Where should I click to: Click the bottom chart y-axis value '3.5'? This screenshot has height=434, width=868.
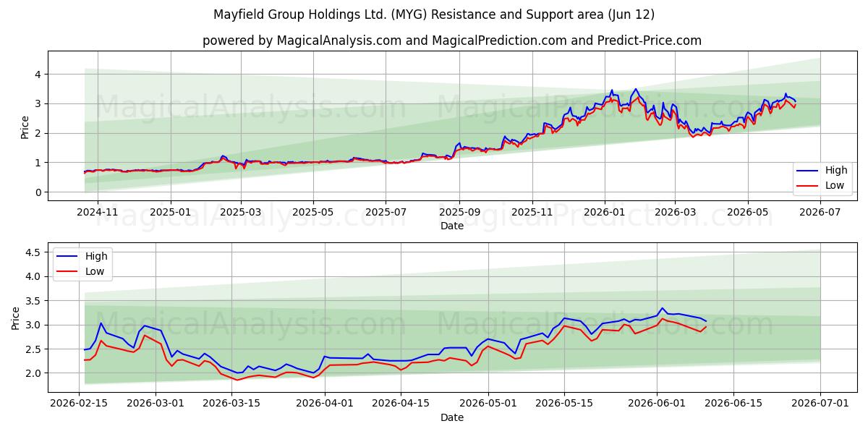34,301
